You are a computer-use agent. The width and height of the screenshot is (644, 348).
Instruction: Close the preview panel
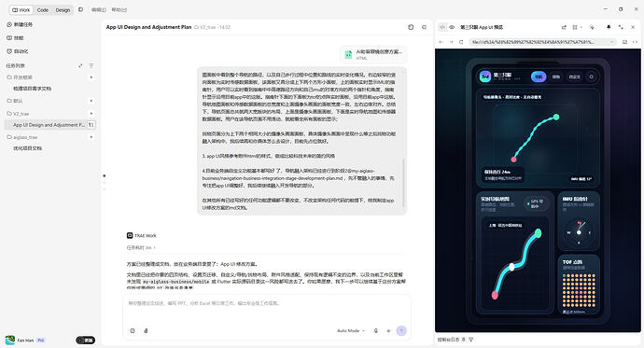[x=633, y=27]
